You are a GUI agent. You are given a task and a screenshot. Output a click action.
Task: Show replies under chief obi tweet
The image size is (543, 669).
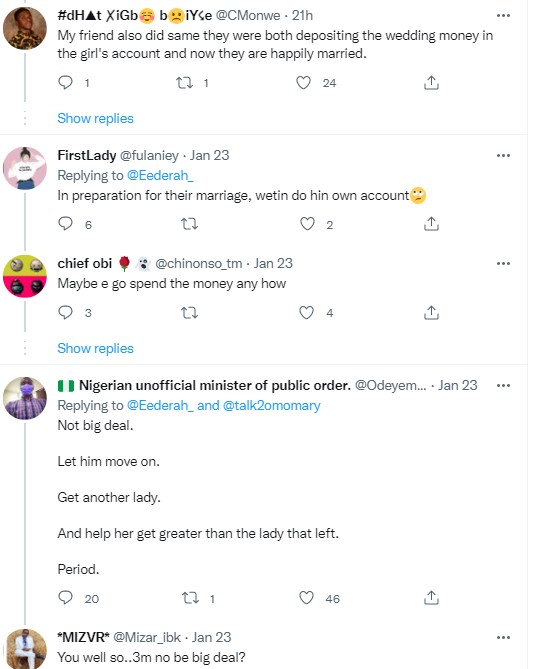pyautogui.click(x=96, y=348)
